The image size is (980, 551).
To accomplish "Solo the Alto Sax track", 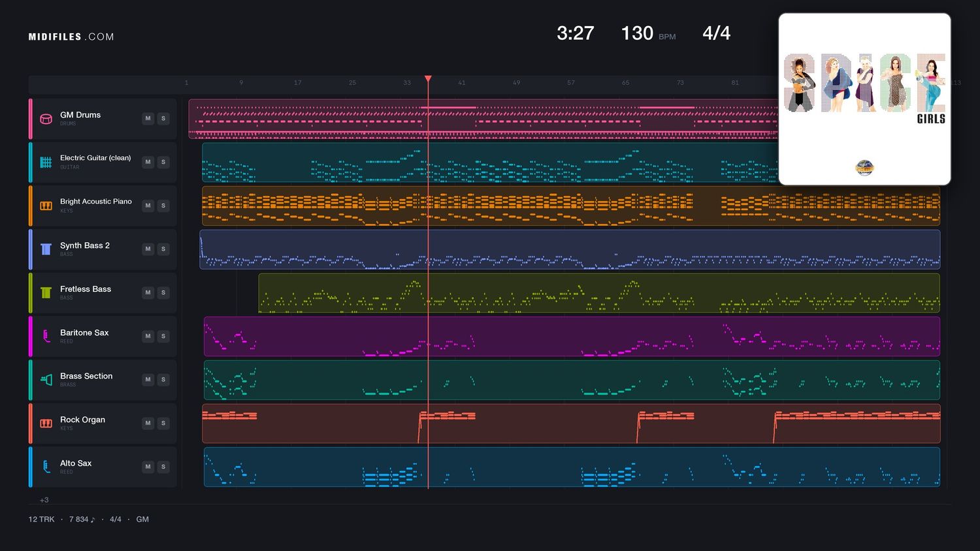I will click(163, 467).
